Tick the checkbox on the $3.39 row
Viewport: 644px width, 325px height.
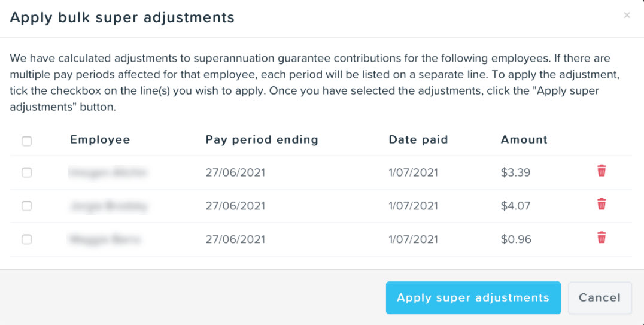27,172
